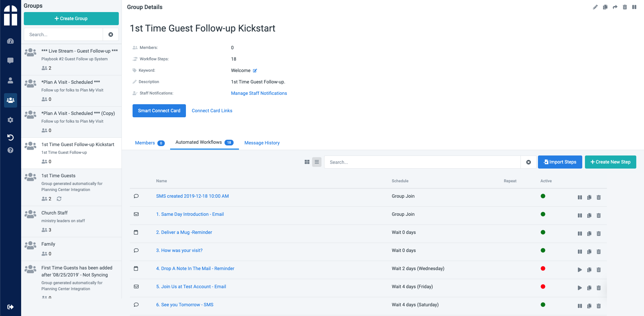
Task: Open the messages chat icon in sidebar
Action: click(10, 61)
